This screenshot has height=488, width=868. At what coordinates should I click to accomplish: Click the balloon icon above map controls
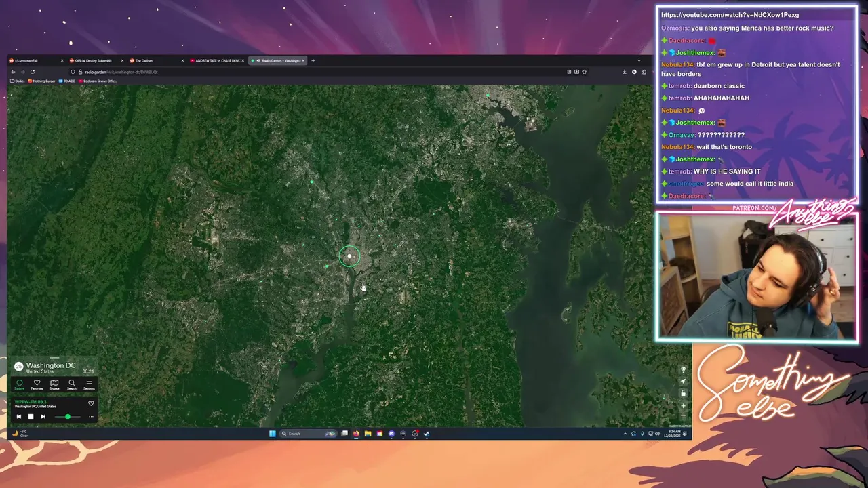pos(683,369)
